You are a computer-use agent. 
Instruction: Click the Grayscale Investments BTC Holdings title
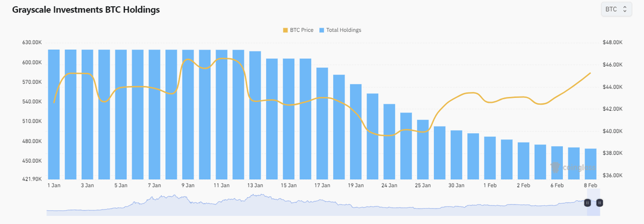click(86, 10)
